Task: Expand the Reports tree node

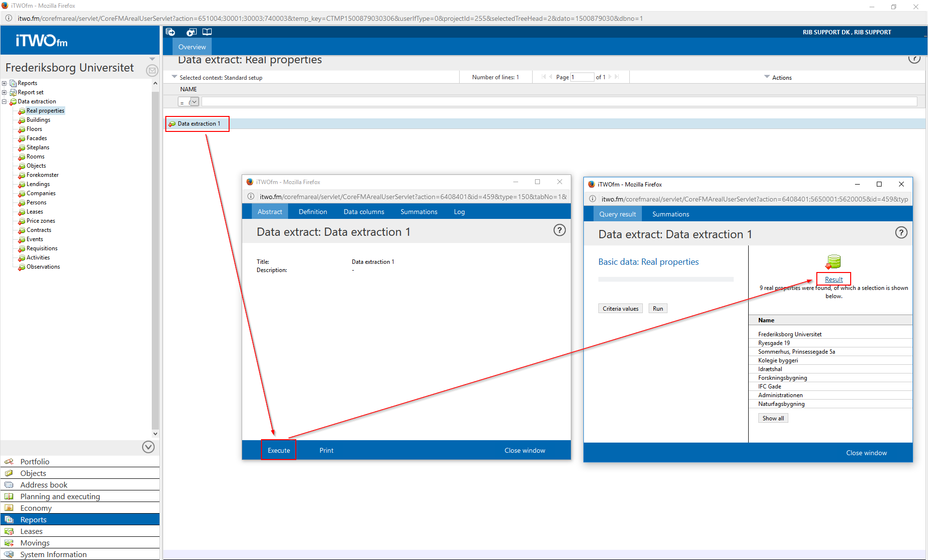Action: click(4, 83)
